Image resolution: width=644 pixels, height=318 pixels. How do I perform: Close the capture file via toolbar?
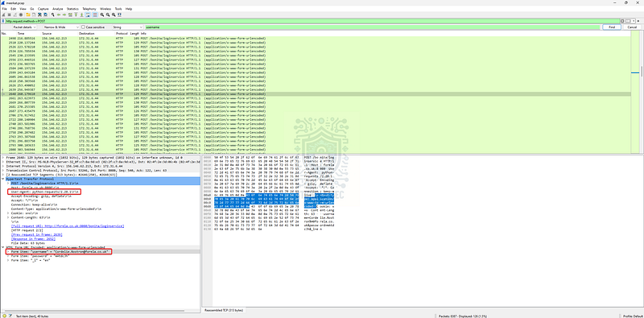point(39,14)
